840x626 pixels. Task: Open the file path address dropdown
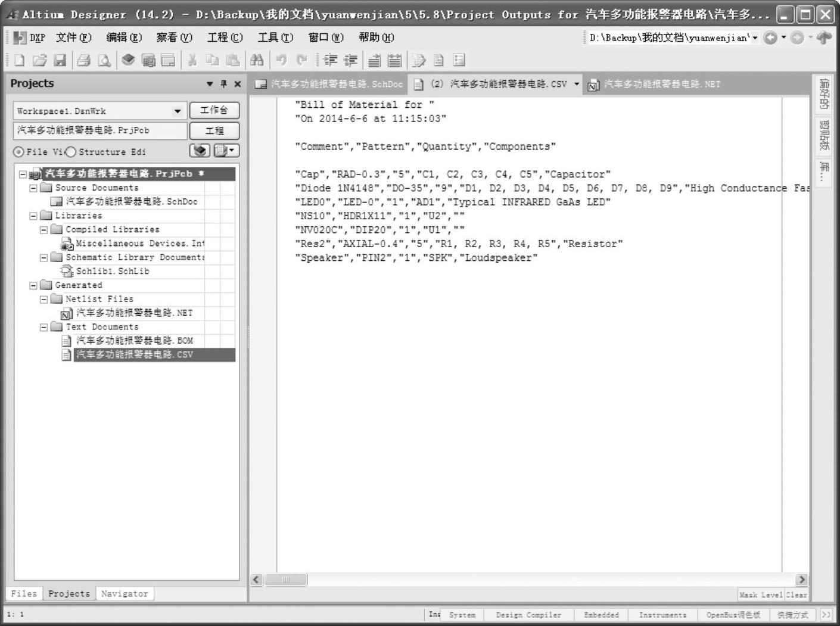pos(755,38)
